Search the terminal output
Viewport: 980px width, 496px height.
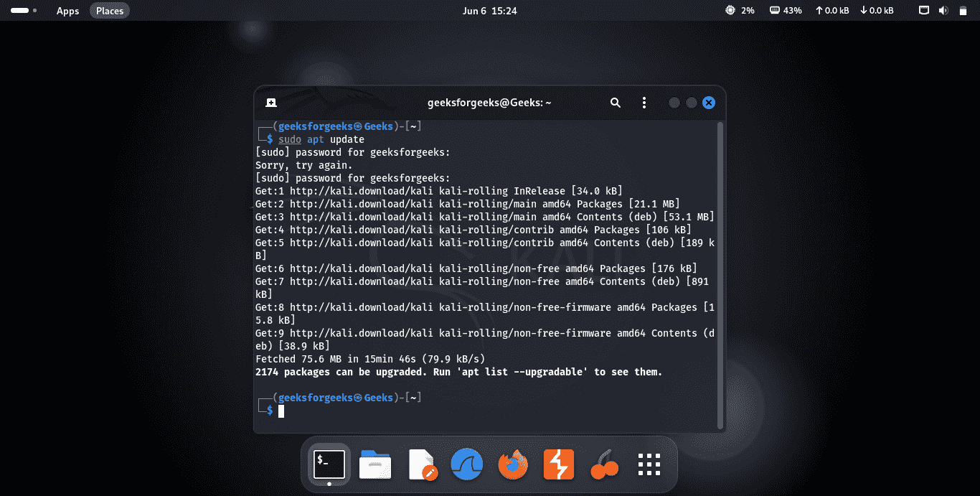tap(615, 103)
